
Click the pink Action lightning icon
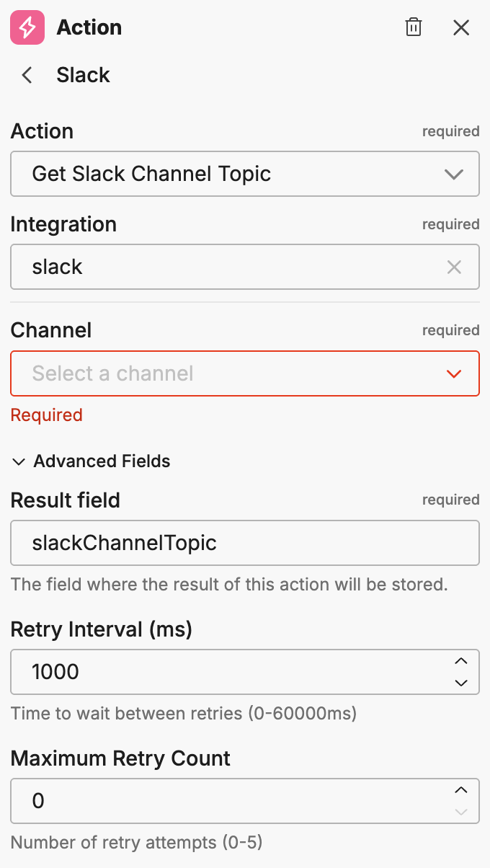coord(27,28)
